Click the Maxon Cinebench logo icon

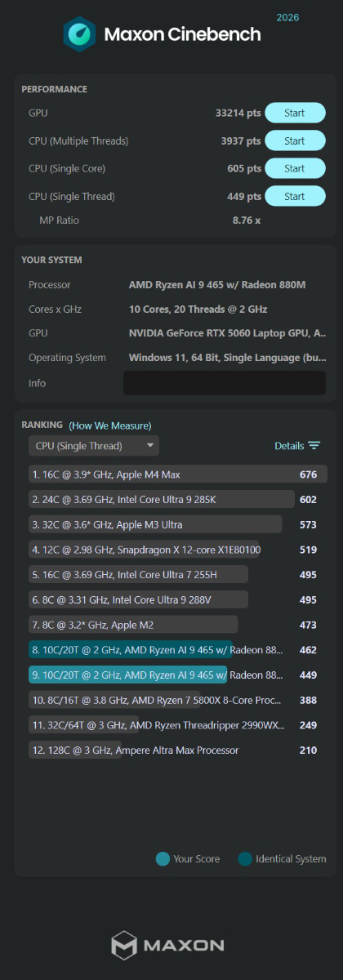pos(80,33)
